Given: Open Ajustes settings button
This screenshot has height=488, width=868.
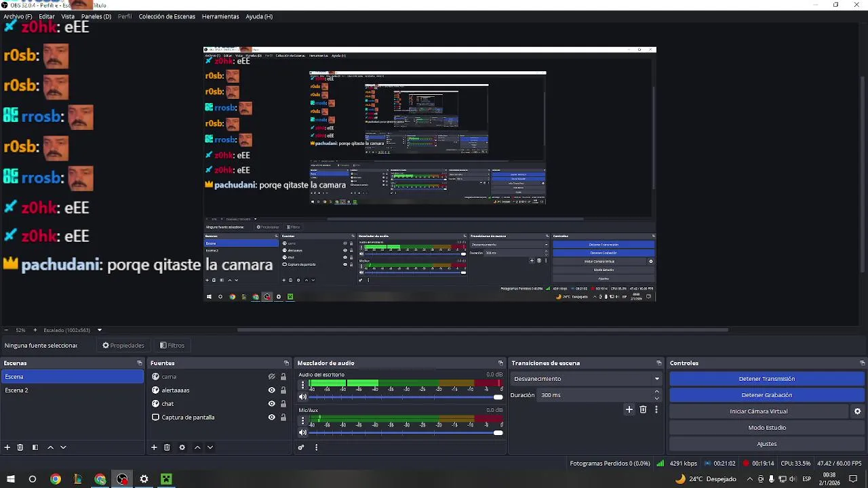Looking at the screenshot, I should pyautogui.click(x=767, y=444).
